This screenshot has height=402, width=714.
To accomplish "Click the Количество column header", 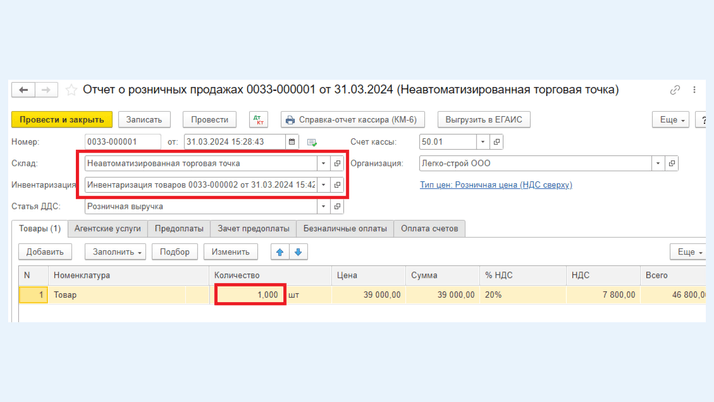I will [x=270, y=275].
